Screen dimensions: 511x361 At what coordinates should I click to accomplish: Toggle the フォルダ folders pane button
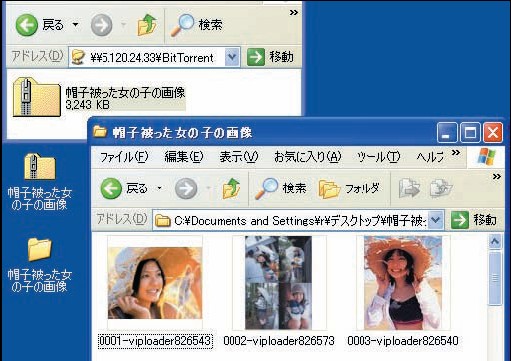[x=349, y=188]
